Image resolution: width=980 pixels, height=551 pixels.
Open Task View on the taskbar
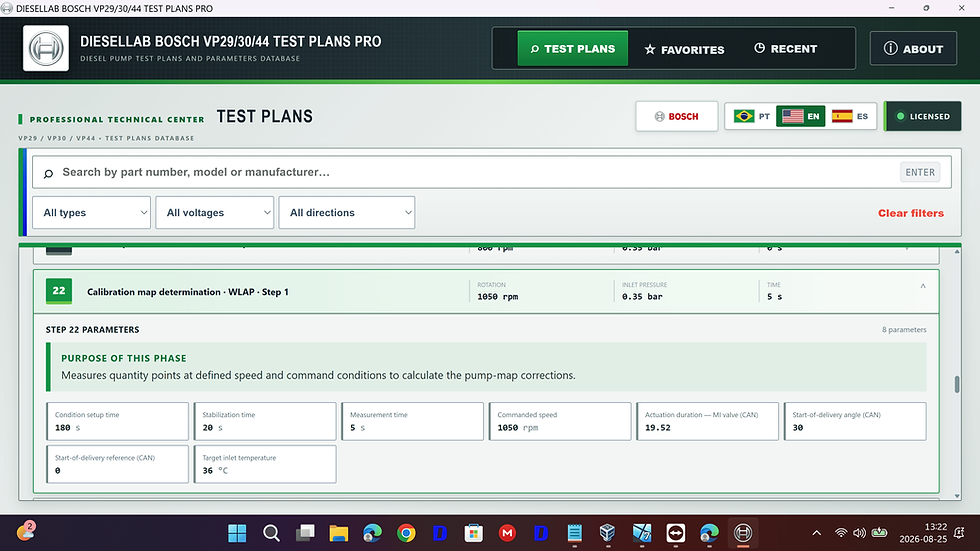[x=305, y=533]
